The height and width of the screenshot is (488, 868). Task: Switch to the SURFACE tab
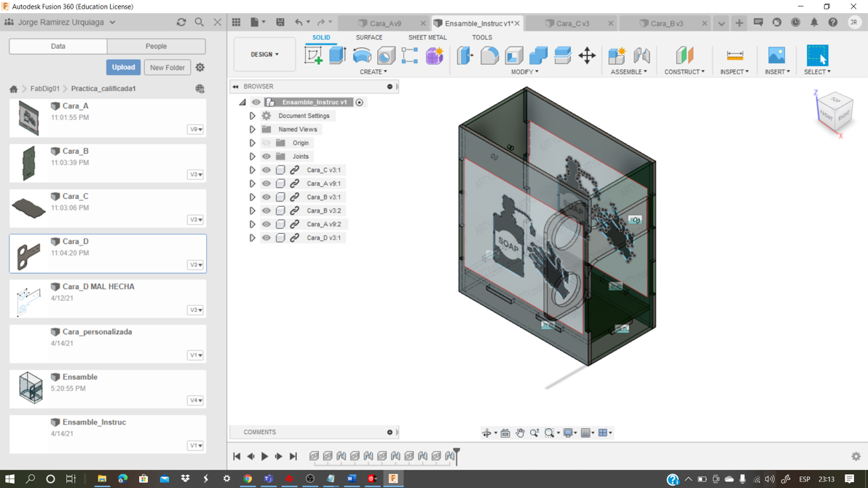pyautogui.click(x=368, y=37)
